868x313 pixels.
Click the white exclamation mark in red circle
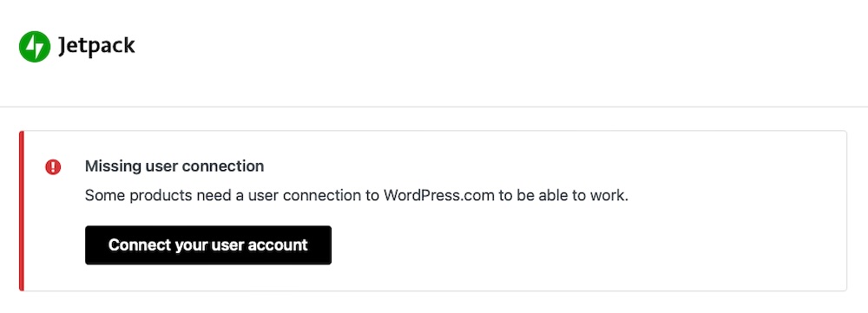53,166
